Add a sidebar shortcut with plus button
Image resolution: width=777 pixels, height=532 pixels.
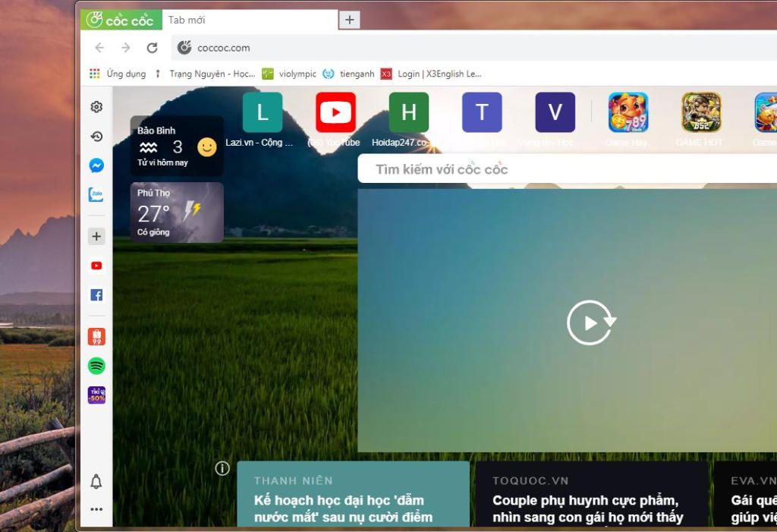[x=96, y=236]
